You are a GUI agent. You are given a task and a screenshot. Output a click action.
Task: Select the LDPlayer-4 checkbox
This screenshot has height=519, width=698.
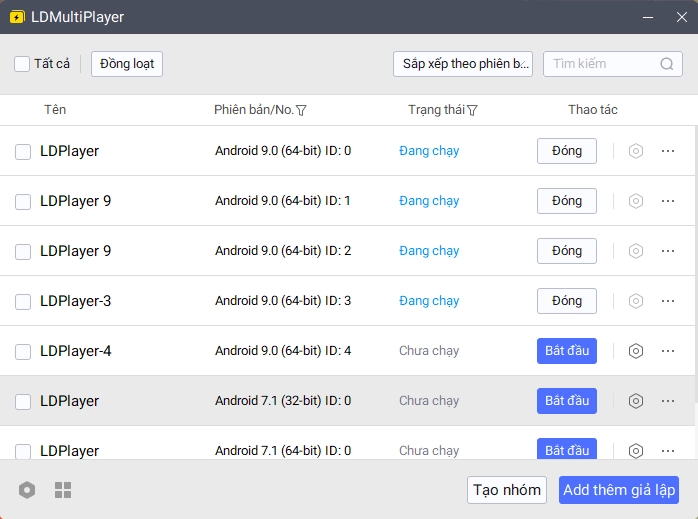point(23,352)
